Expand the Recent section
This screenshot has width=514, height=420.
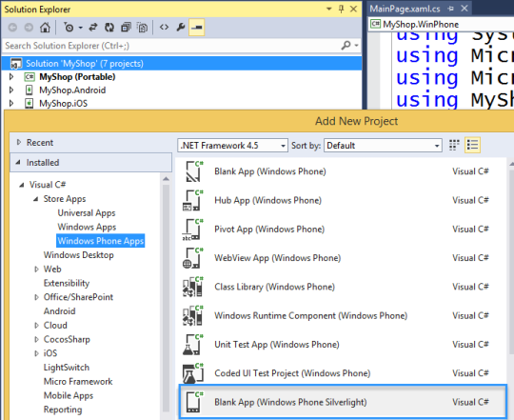19,142
